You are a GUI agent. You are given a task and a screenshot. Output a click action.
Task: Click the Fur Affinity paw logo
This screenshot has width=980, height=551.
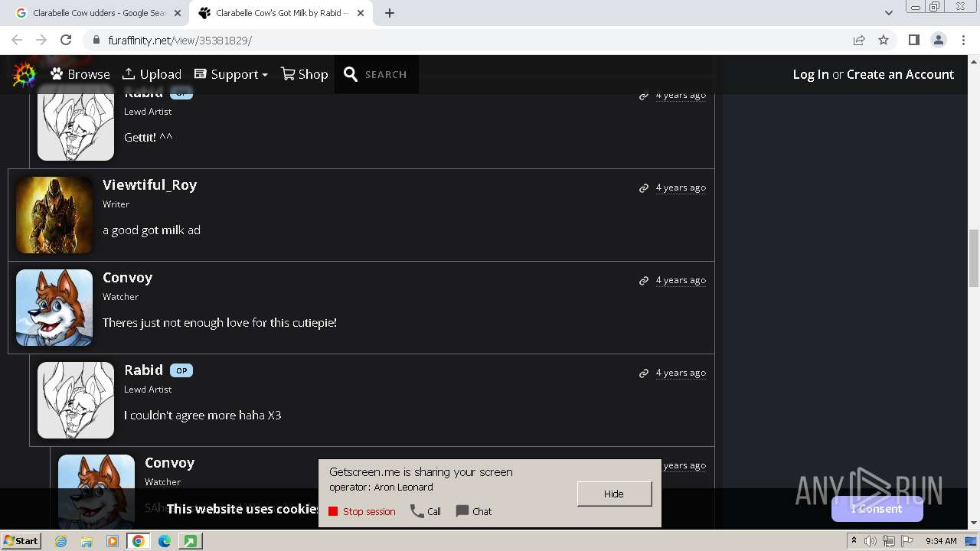[24, 74]
